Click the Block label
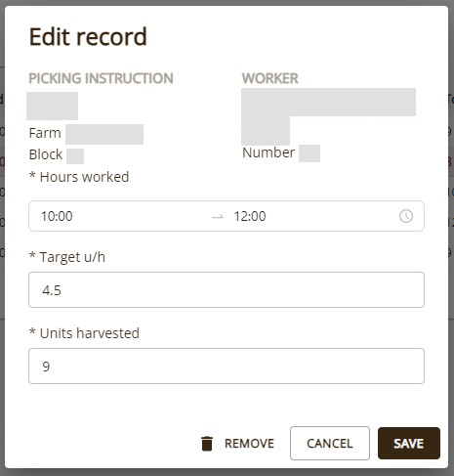Screen dimensions: 454x476 coord(46,154)
